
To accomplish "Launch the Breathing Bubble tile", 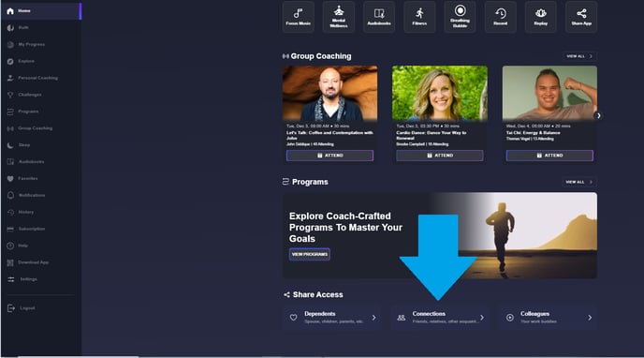I will 460,17.
